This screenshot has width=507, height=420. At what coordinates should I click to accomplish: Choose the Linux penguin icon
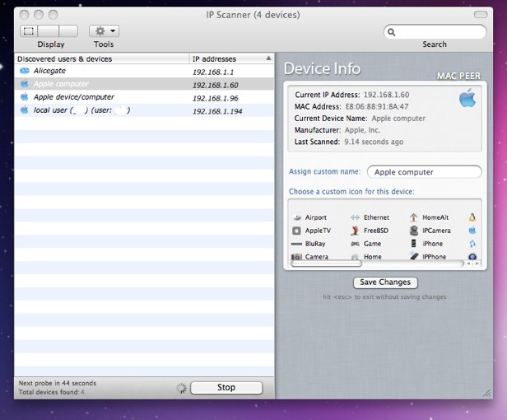click(472, 217)
